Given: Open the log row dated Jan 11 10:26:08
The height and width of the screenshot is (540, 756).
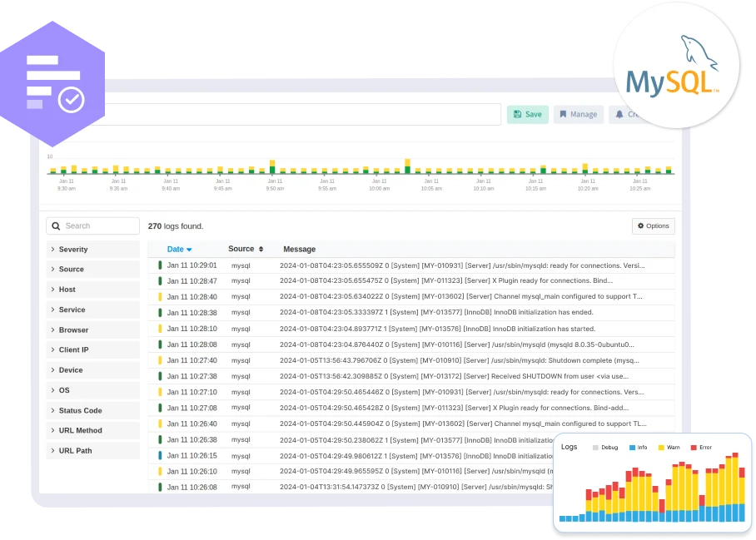Looking at the screenshot, I should [x=352, y=487].
